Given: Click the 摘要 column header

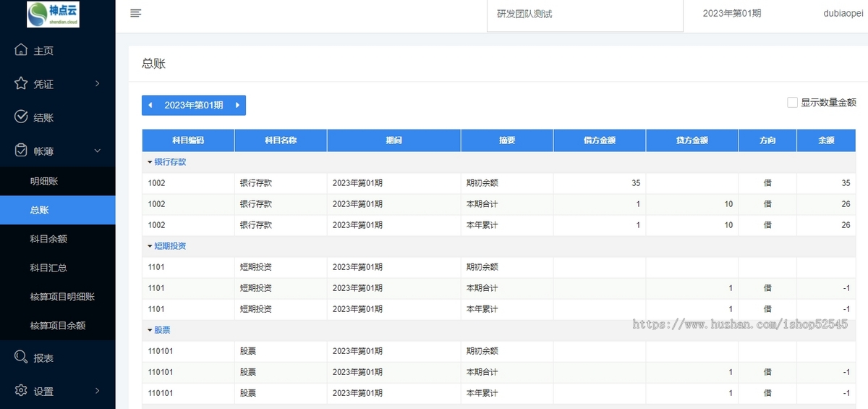Looking at the screenshot, I should click(x=507, y=140).
